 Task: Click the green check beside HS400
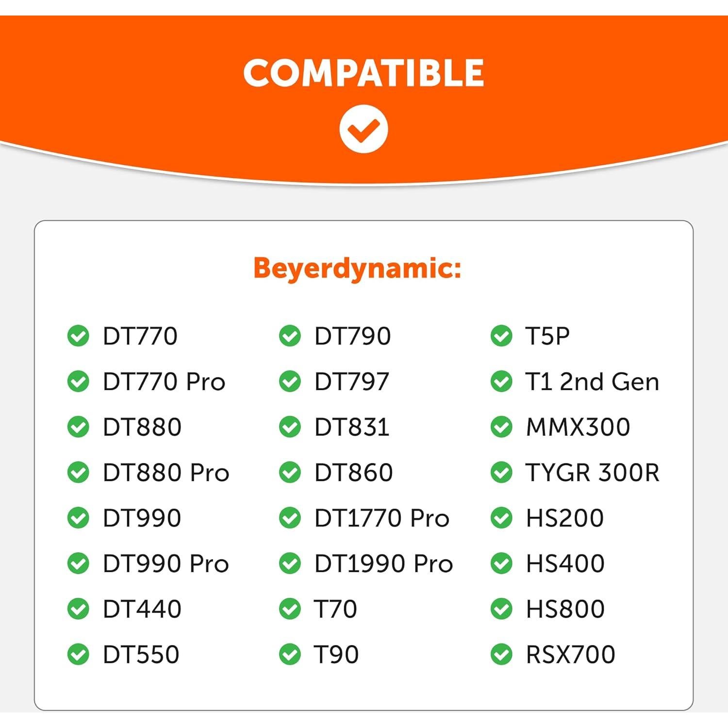click(501, 563)
